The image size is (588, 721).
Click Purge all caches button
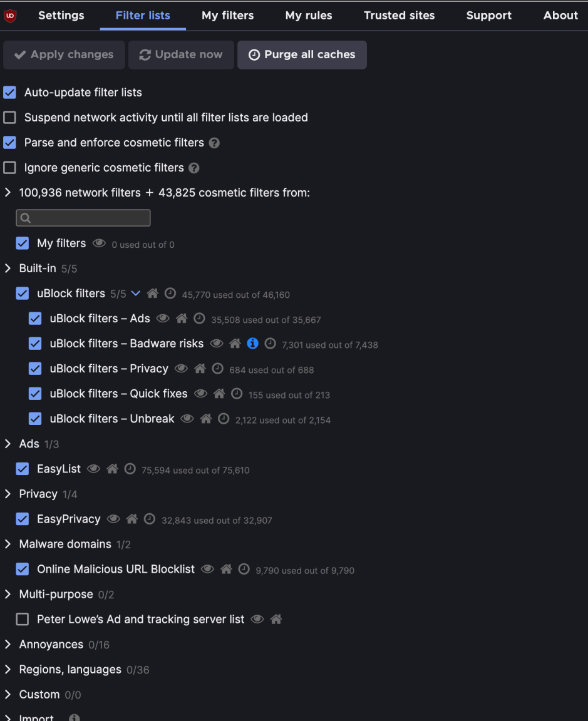point(302,54)
